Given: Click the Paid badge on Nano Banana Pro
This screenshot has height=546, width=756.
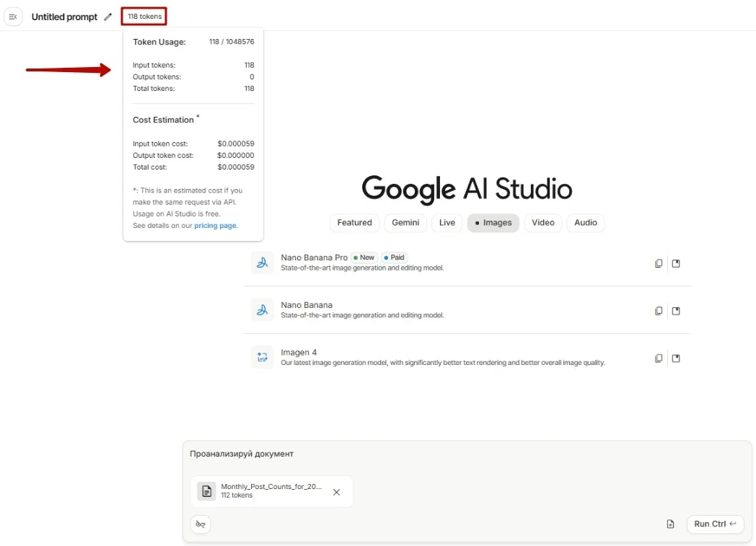Looking at the screenshot, I should [395, 257].
